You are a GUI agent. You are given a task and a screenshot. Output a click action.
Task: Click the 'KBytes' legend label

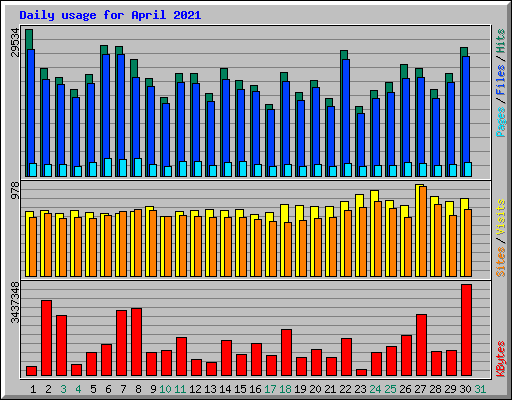point(500,359)
